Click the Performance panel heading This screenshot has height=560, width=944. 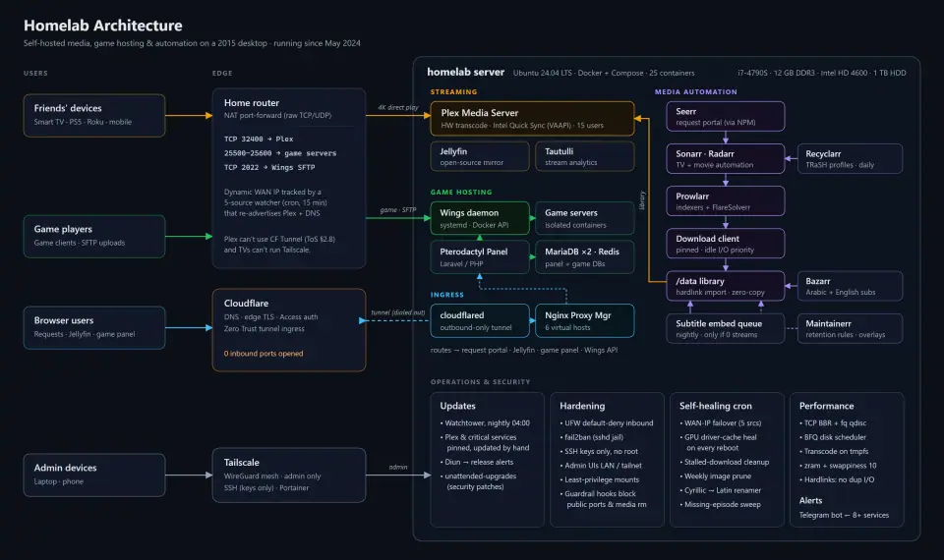pyautogui.click(x=826, y=406)
